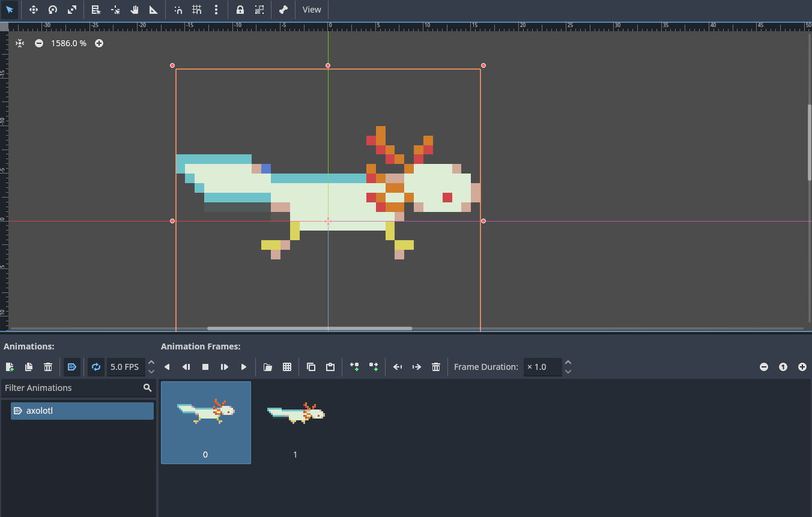Image resolution: width=812 pixels, height=517 pixels.
Task: Open the View menu
Action: (312, 10)
